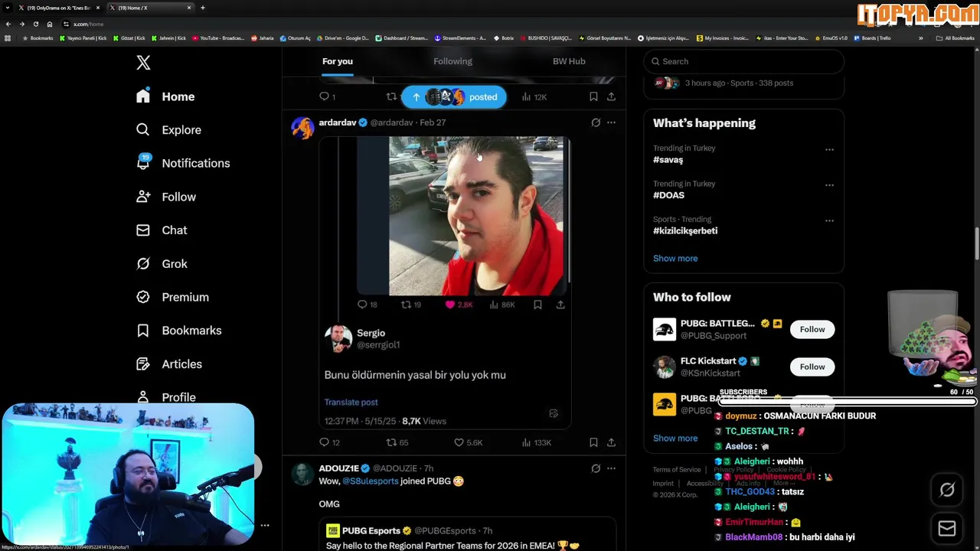Follow FLC Kickstart account
This screenshot has width=980, height=551.
click(x=812, y=367)
